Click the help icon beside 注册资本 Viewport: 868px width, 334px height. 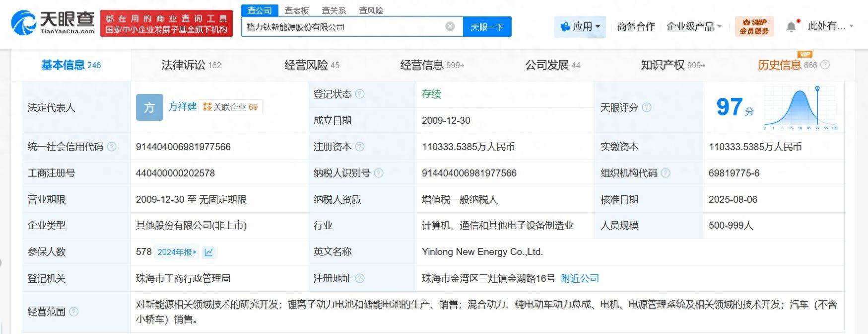(x=360, y=147)
